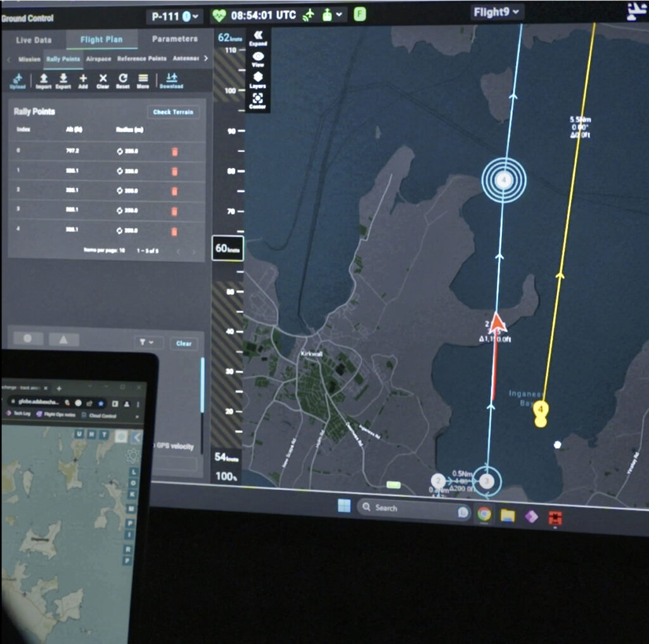This screenshot has width=649, height=644.
Task: Open the Layers map control
Action: click(258, 79)
